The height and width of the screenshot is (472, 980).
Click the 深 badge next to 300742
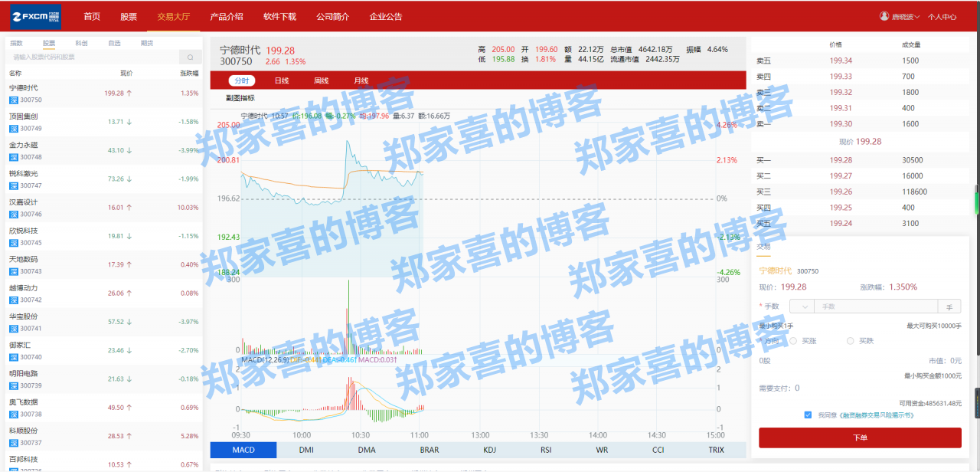(13, 300)
